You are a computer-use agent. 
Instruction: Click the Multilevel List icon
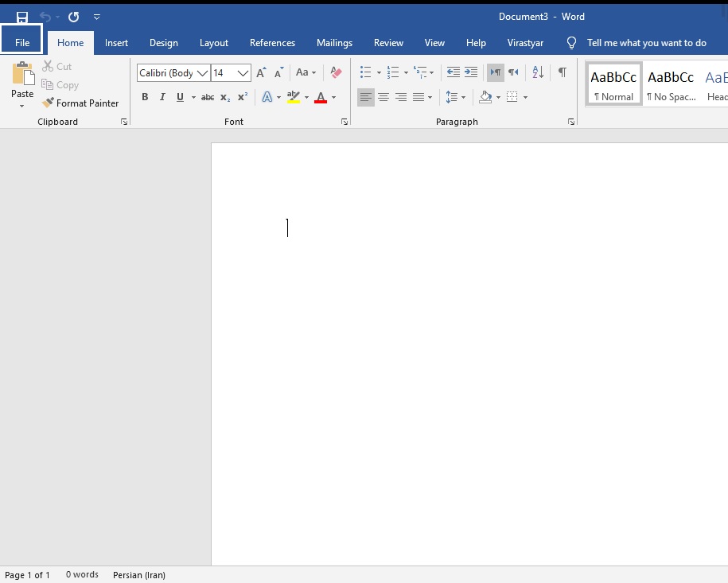(x=420, y=72)
